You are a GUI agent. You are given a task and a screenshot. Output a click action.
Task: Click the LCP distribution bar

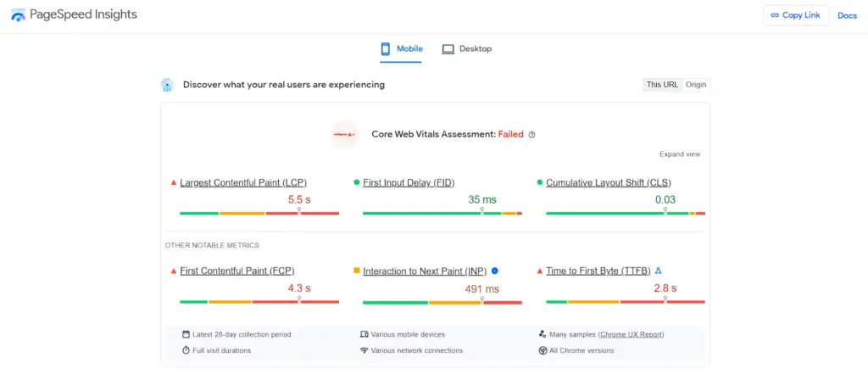[x=259, y=214]
